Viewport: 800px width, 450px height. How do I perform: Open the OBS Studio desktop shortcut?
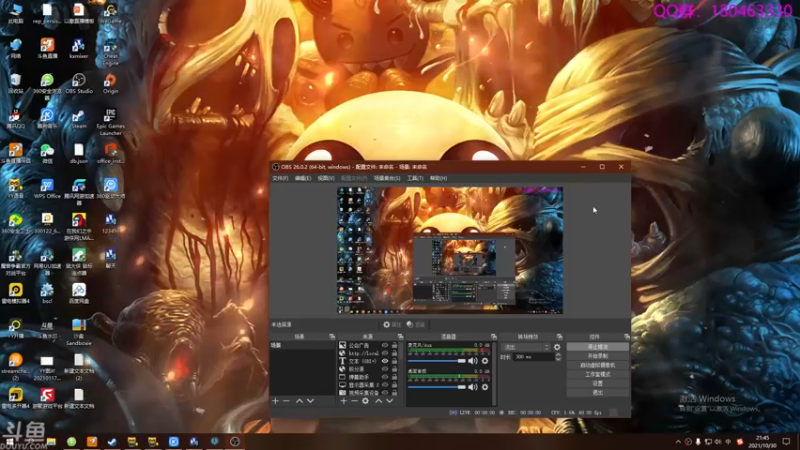pos(79,84)
